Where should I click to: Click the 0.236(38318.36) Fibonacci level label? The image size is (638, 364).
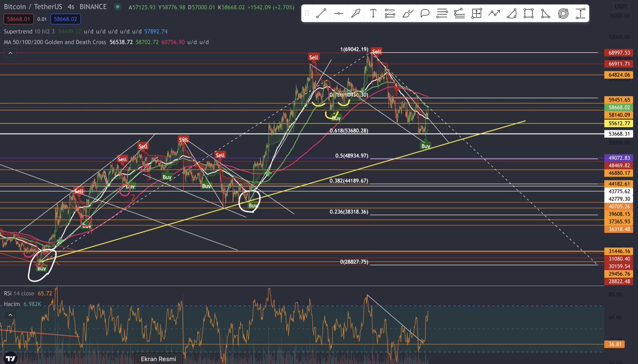349,211
